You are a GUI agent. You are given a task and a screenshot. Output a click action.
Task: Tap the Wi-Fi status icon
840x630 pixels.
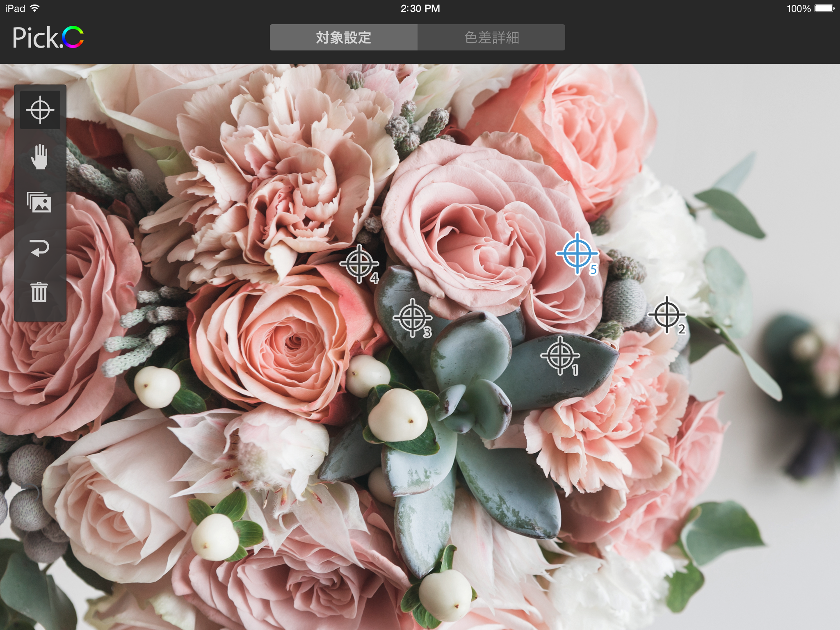click(x=35, y=8)
